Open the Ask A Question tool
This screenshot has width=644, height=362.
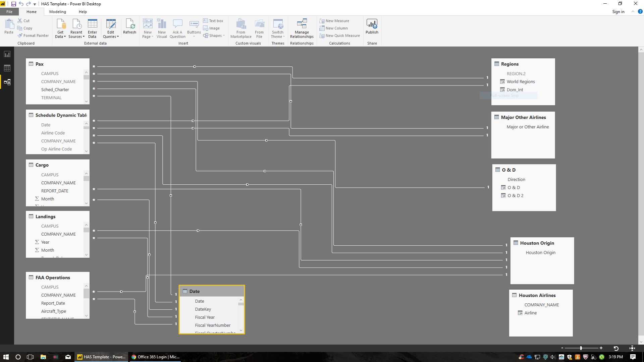coord(177,28)
